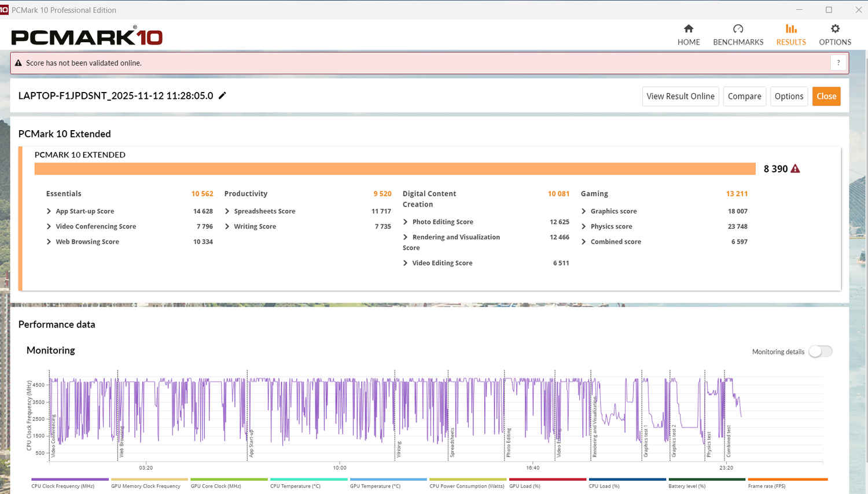Expand the Graphics score row
Image resolution: width=868 pixels, height=494 pixels.
pos(583,211)
